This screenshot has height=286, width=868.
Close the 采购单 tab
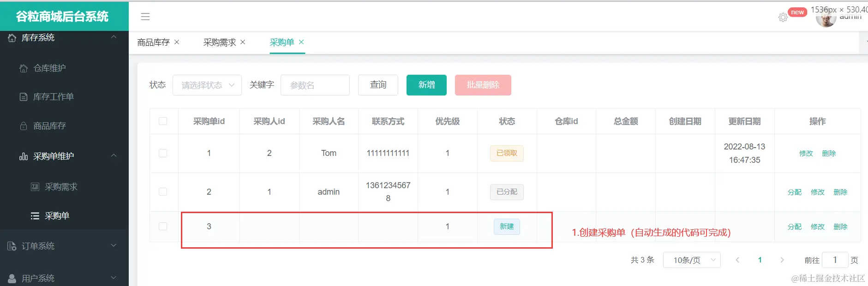(x=301, y=42)
